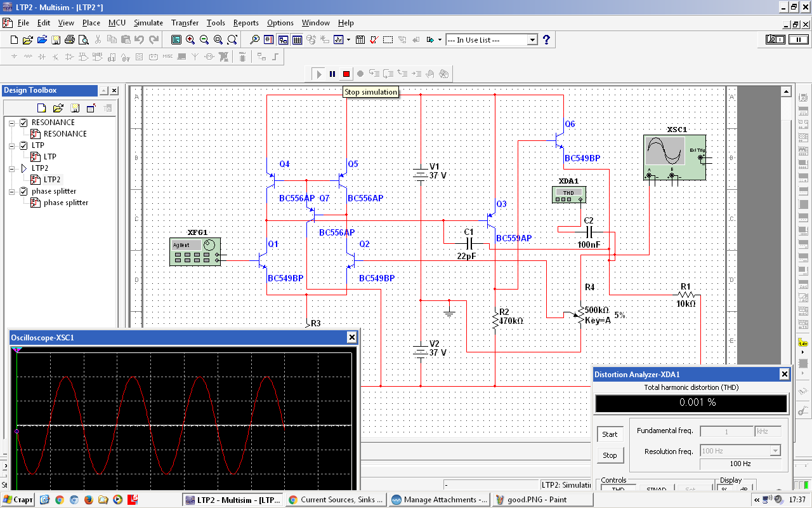Open the Simulate menu
The image size is (812, 508).
148,23
